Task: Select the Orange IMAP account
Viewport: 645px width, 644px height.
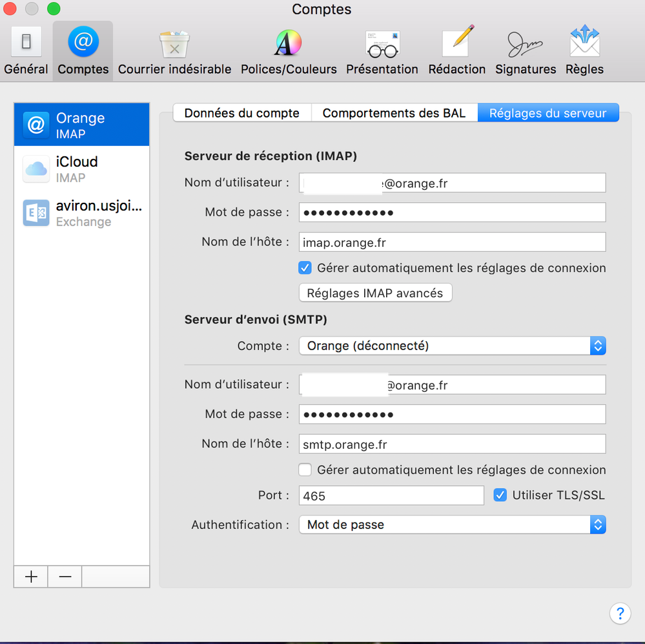Action: tap(81, 125)
